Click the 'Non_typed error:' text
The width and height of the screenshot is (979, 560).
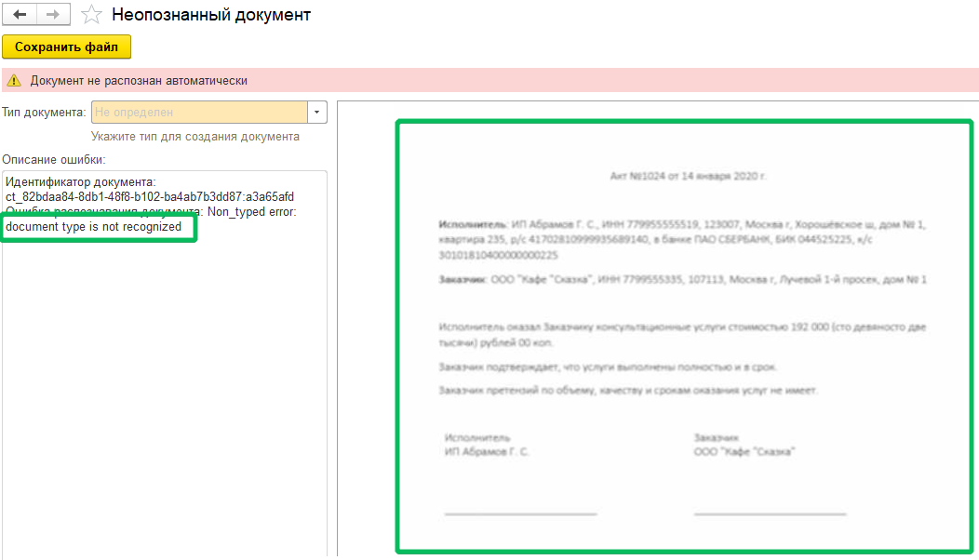pyautogui.click(x=251, y=212)
